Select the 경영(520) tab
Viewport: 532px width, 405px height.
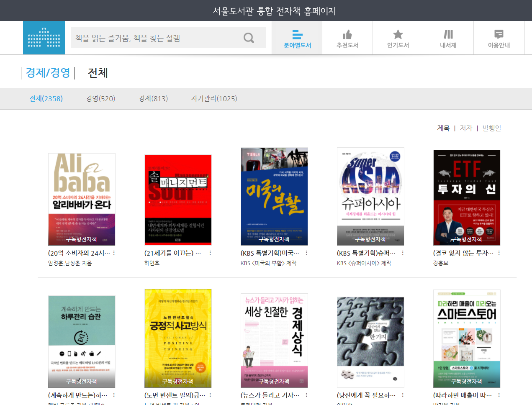tap(100, 99)
